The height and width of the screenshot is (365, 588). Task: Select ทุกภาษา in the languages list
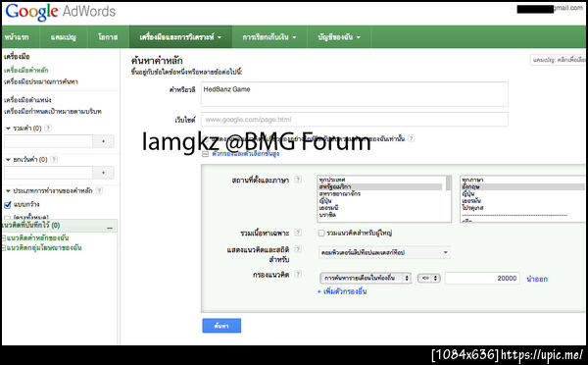523,180
